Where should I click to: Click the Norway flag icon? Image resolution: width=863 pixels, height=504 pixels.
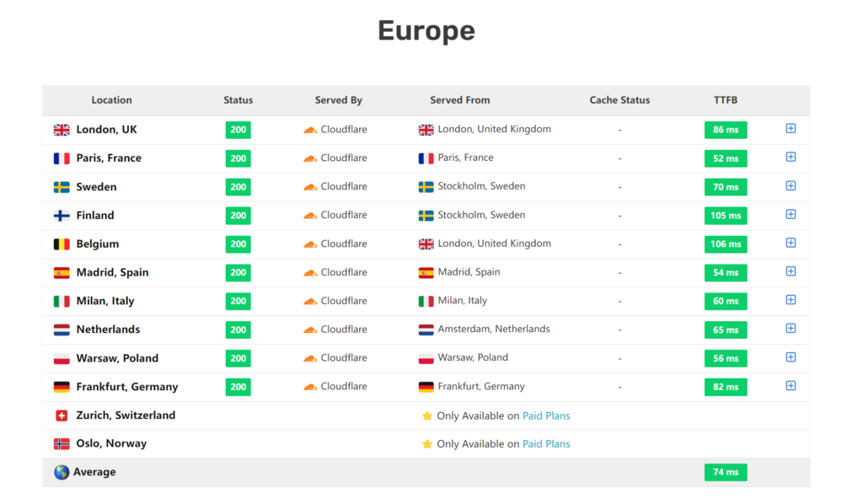[x=62, y=444]
